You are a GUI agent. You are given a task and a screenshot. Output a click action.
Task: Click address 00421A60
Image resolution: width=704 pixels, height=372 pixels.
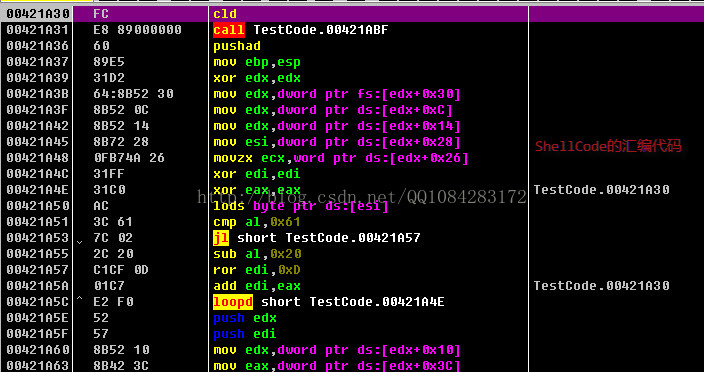point(38,350)
